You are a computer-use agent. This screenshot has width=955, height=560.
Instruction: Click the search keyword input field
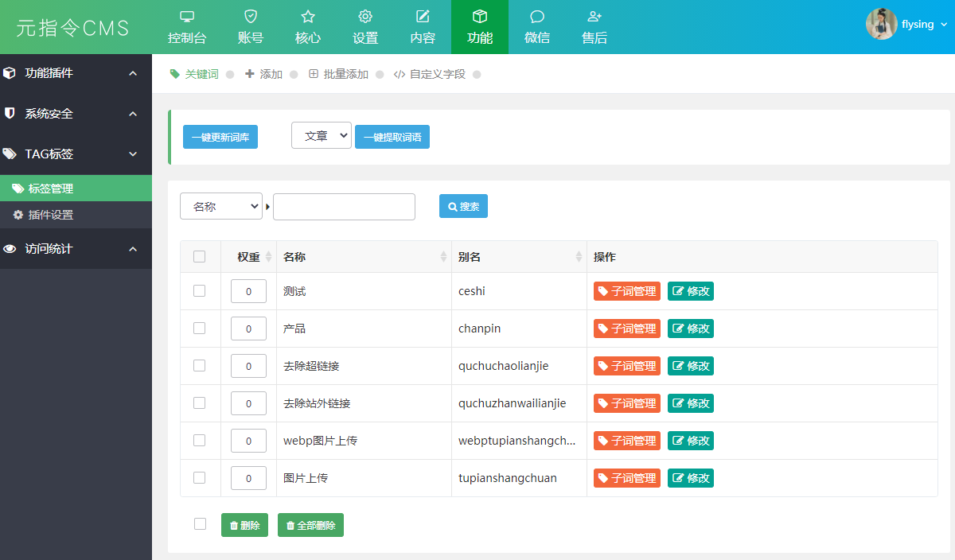[x=344, y=207]
